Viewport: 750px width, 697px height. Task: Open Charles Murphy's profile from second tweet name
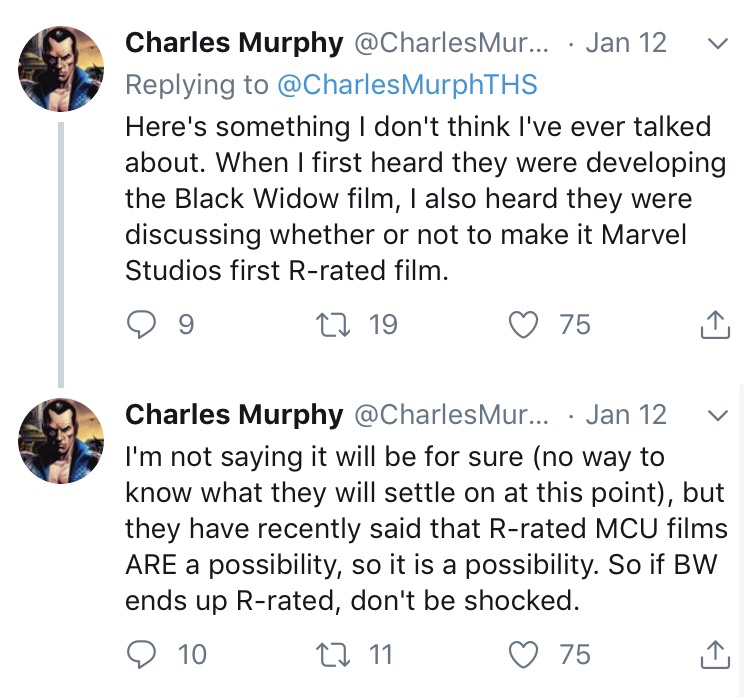tap(233, 413)
